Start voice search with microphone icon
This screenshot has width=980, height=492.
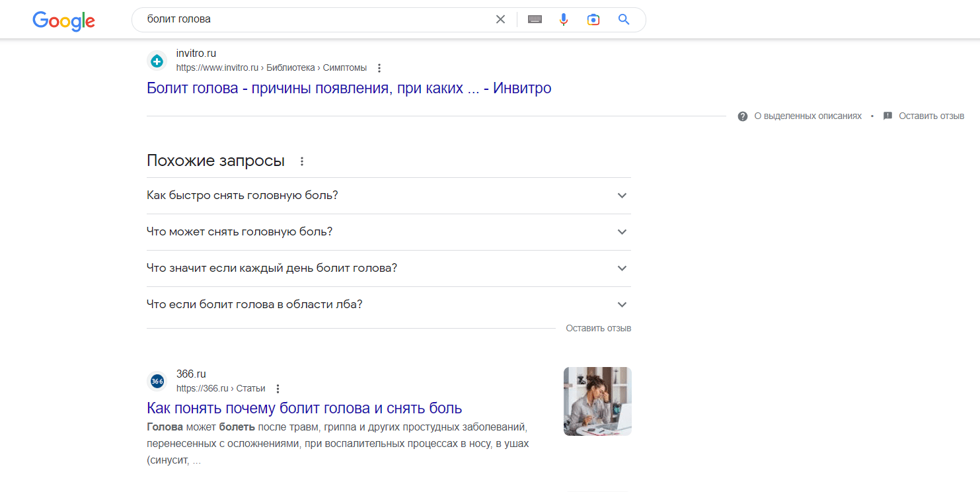(563, 19)
